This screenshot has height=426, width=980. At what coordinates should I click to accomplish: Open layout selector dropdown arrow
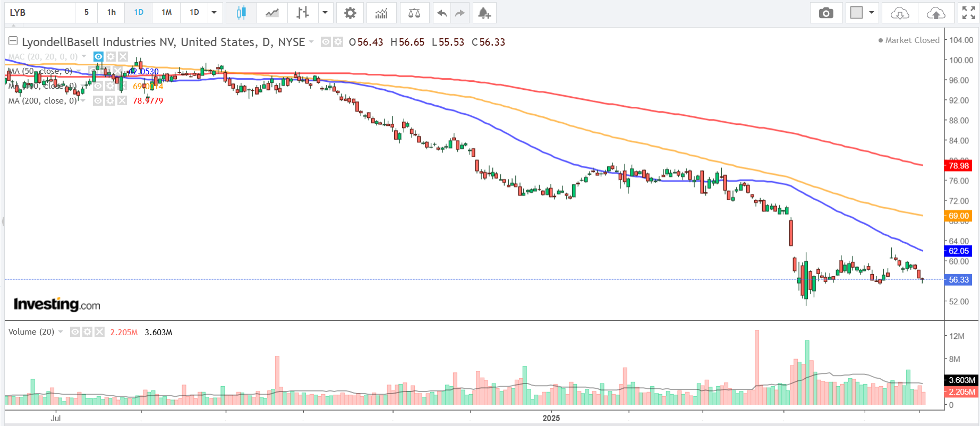[872, 13]
